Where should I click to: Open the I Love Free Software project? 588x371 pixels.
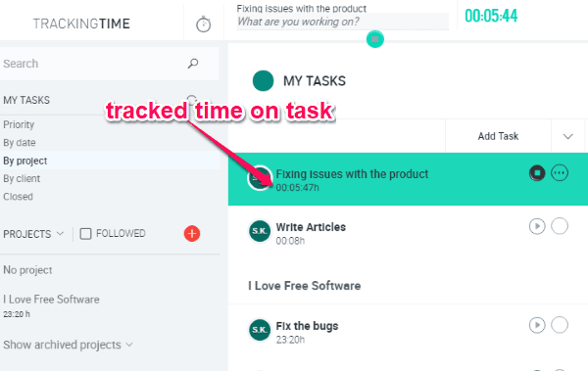(51, 300)
